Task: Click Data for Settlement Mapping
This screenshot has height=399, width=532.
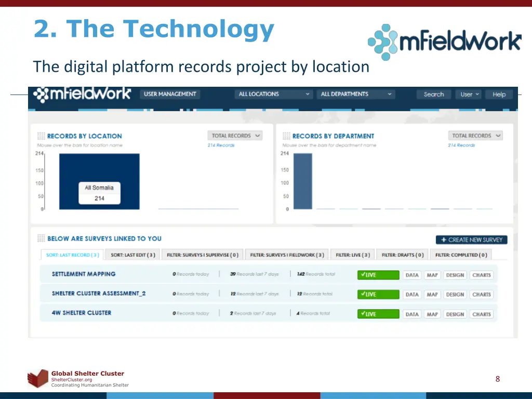Action: (x=412, y=275)
